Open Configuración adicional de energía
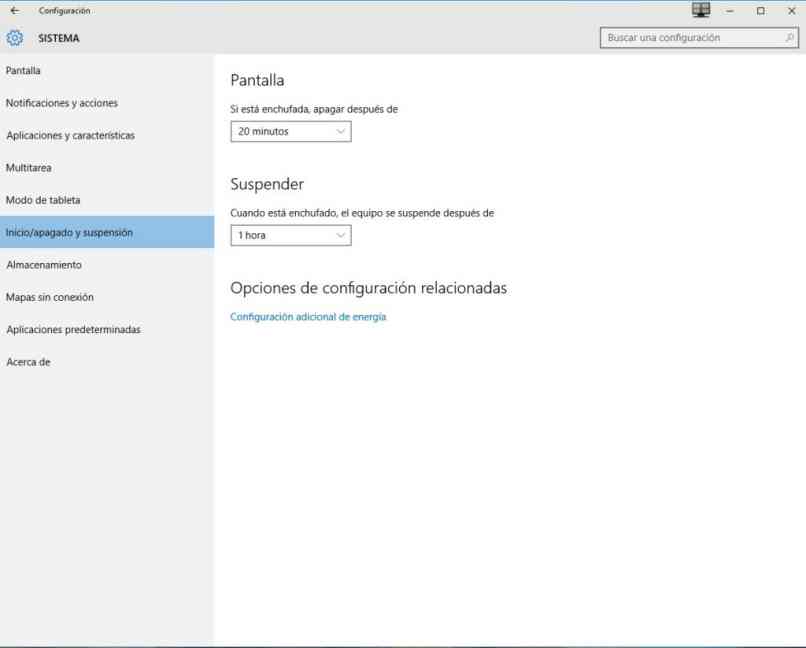806x648 pixels. 307,315
